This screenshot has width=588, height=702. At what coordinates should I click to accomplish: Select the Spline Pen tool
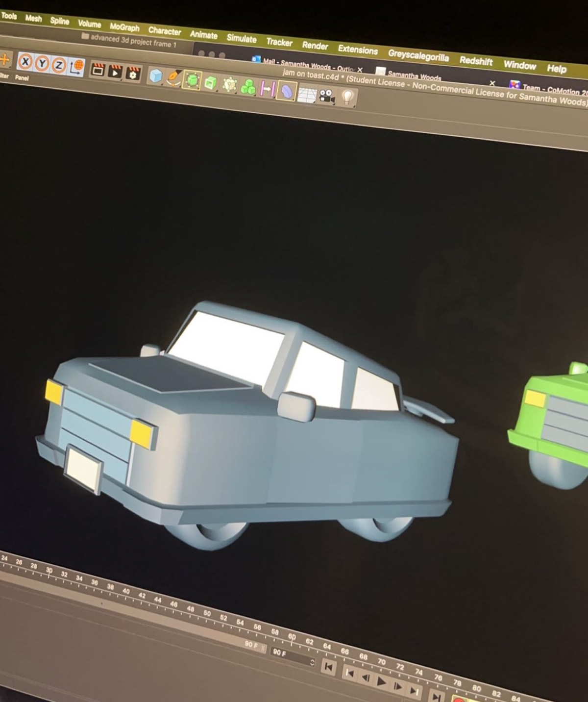(173, 78)
